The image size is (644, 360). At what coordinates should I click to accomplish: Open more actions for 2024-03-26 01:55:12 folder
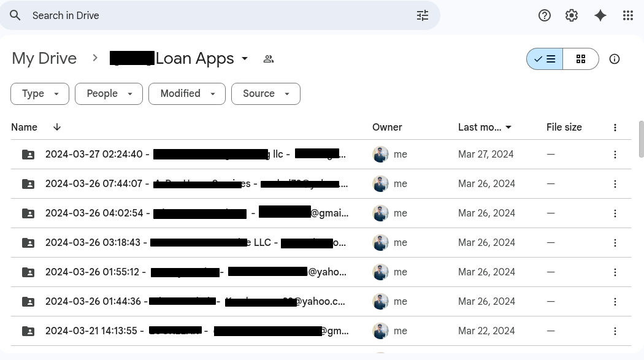point(615,272)
